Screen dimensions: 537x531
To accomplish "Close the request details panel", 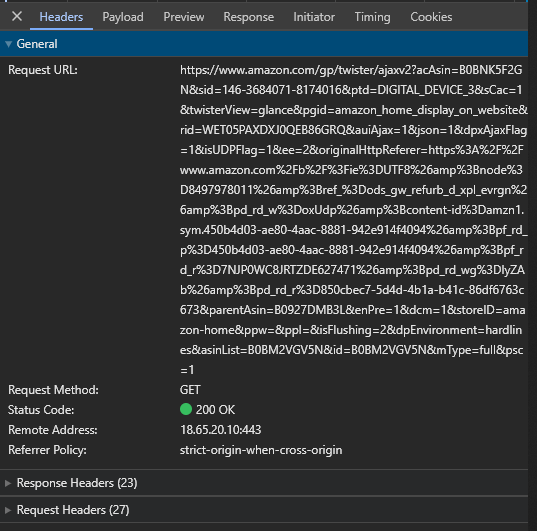I will 17,16.
